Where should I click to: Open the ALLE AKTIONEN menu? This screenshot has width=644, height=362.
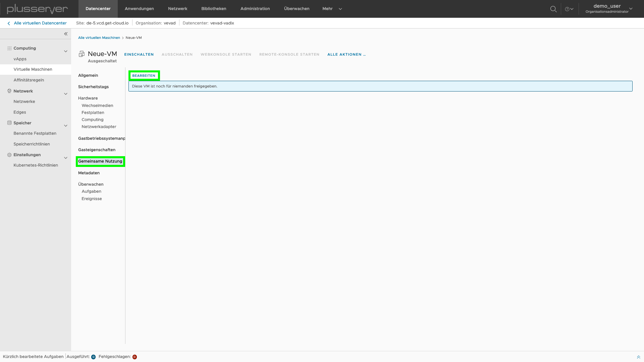coord(346,54)
